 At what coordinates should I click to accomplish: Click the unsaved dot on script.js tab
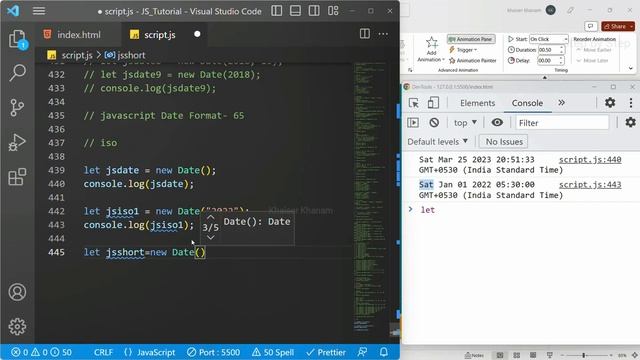click(197, 34)
